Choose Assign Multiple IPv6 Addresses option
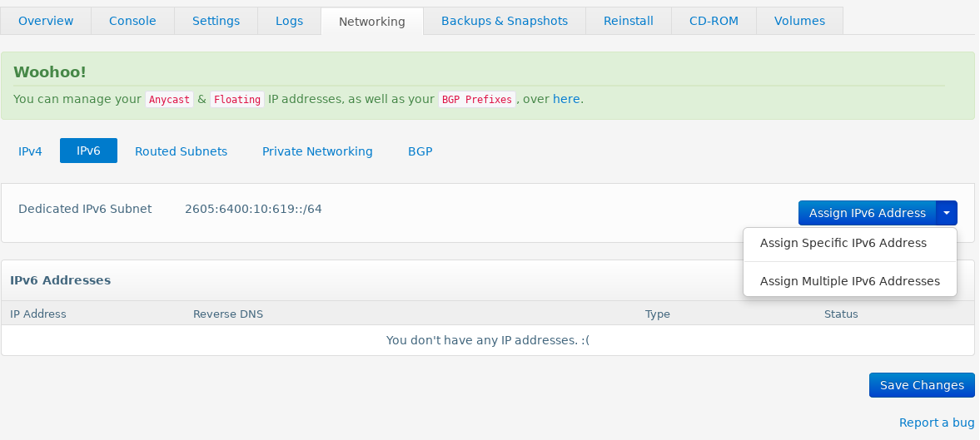This screenshot has height=440, width=980. pyautogui.click(x=849, y=281)
